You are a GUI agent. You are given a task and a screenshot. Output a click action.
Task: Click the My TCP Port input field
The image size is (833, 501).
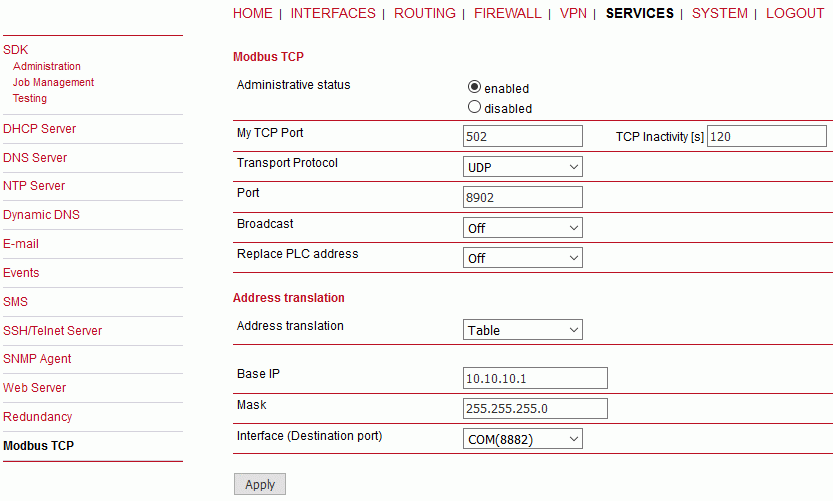[x=523, y=136]
